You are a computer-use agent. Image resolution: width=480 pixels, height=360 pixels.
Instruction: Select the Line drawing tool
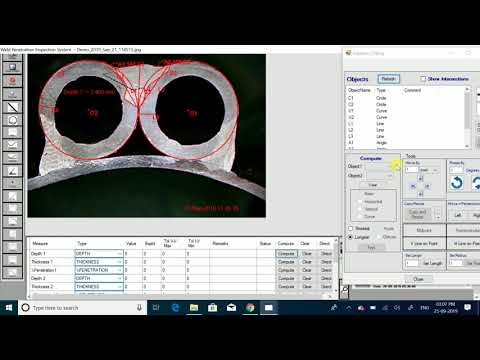click(13, 107)
